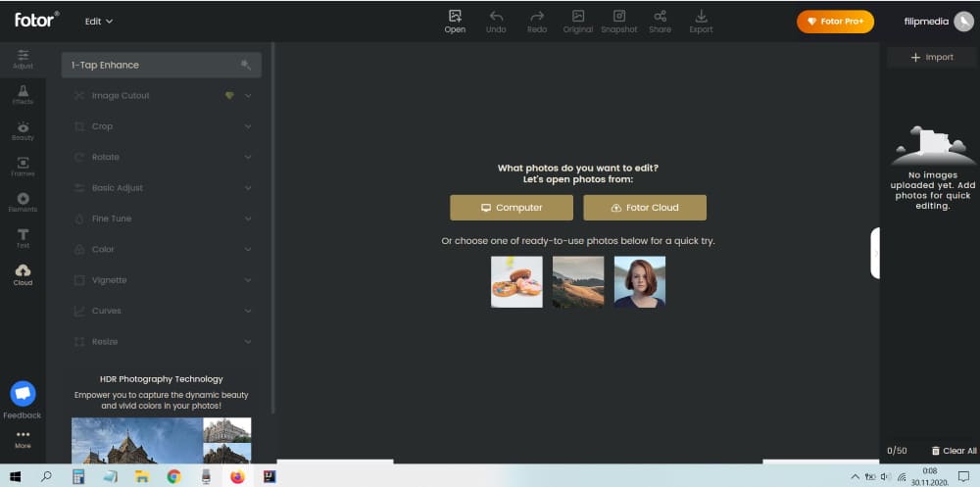Click the Fotor Pro+ upgrade button
The image size is (980, 487).
tap(835, 21)
